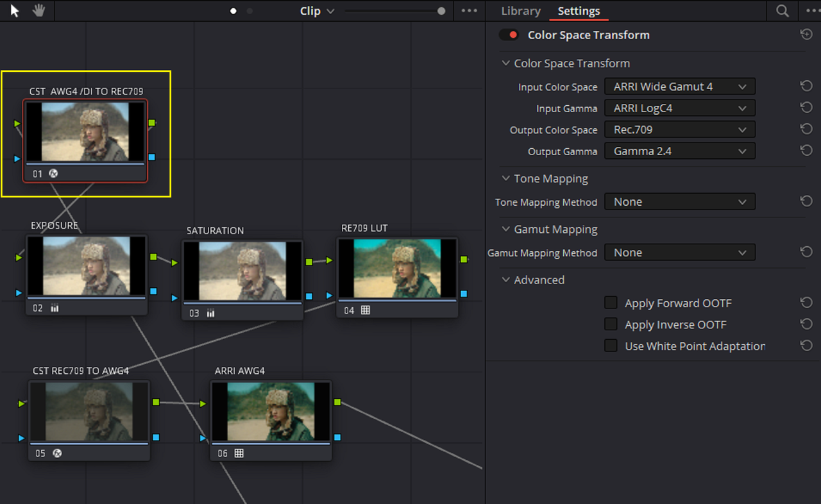Collapse the Color Space Transform section
The height and width of the screenshot is (504, 821).
506,63
